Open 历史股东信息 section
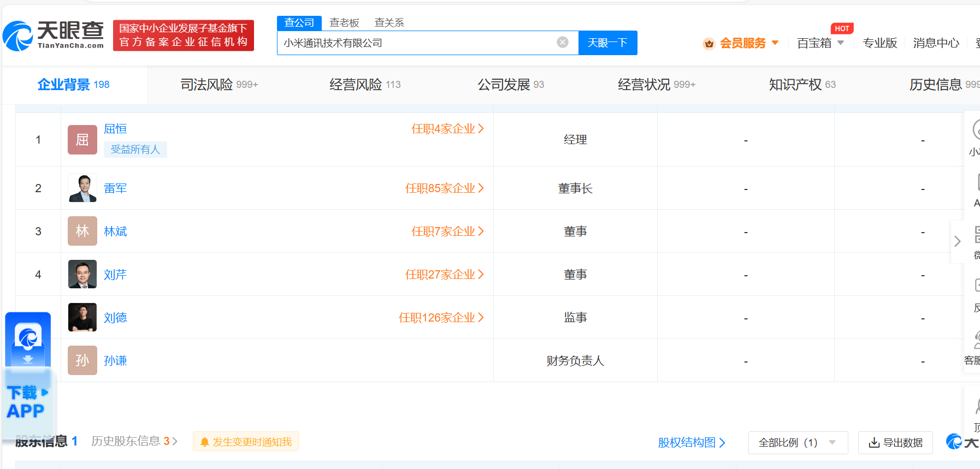Viewport: 980px width, 469px height. 134,441
